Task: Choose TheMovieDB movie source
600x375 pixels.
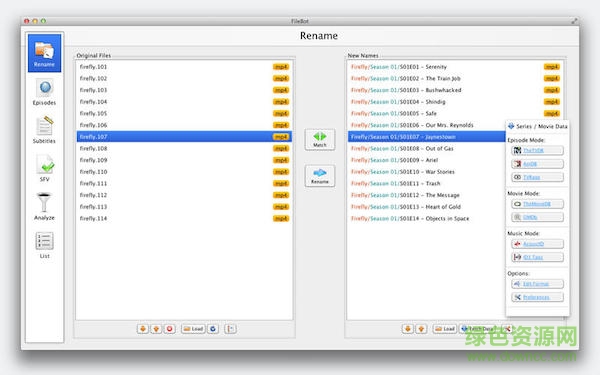Action: point(537,204)
